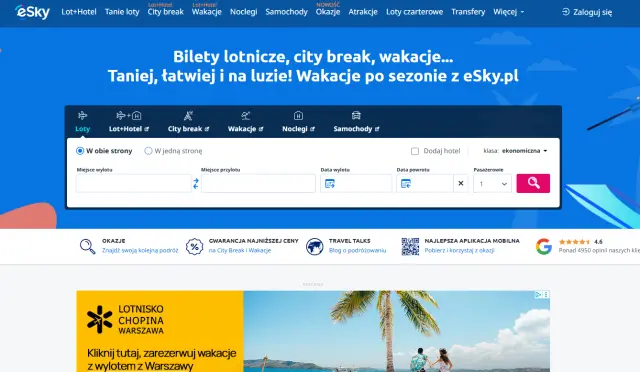The width and height of the screenshot is (640, 372).
Task: Open Atrakcje in top navigation
Action: coord(363,12)
